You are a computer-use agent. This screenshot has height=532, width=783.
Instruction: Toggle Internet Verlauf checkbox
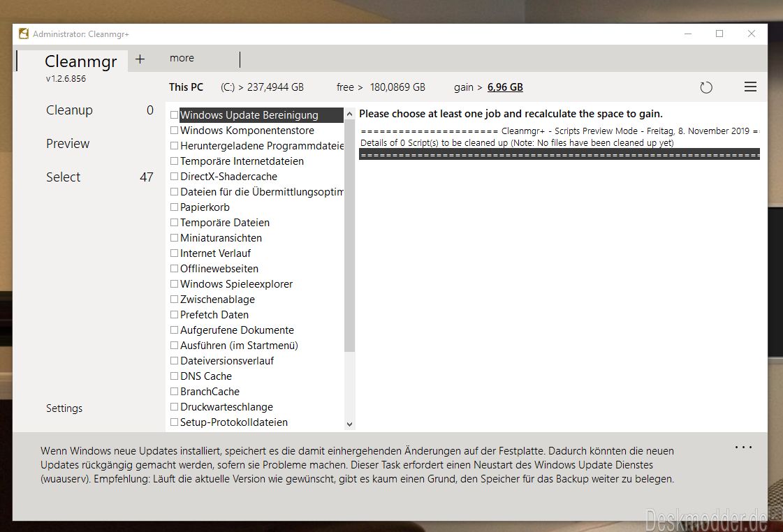tap(175, 253)
